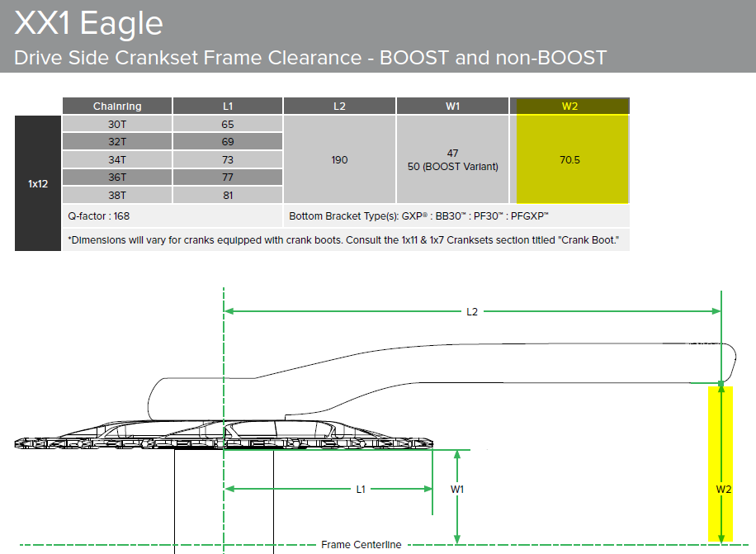The height and width of the screenshot is (554, 756).
Task: Select the '34T' chainring cell
Action: 117,159
